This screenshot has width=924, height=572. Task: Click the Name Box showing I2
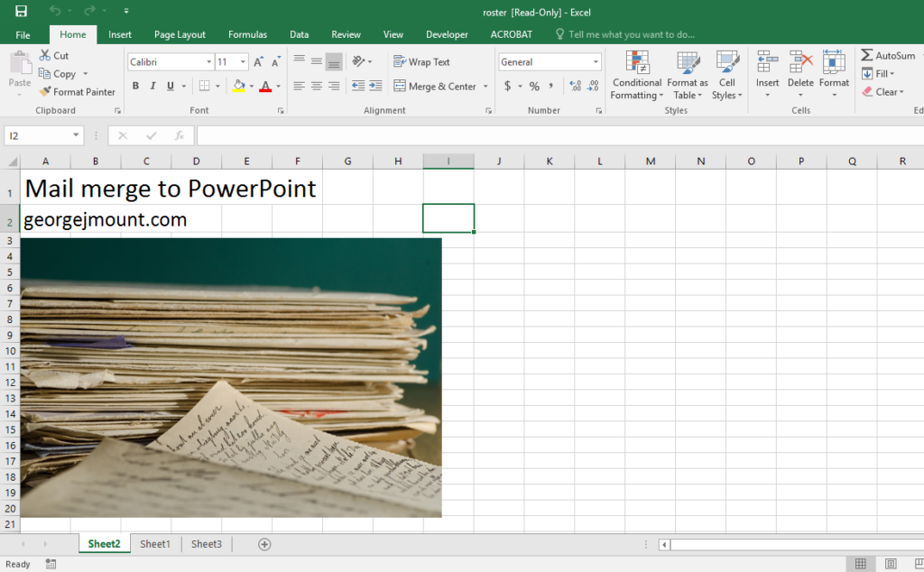(36, 135)
